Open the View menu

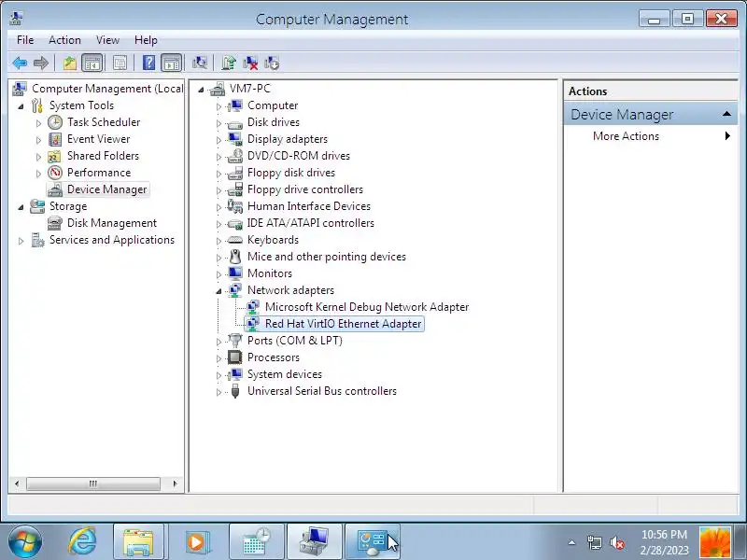point(107,40)
